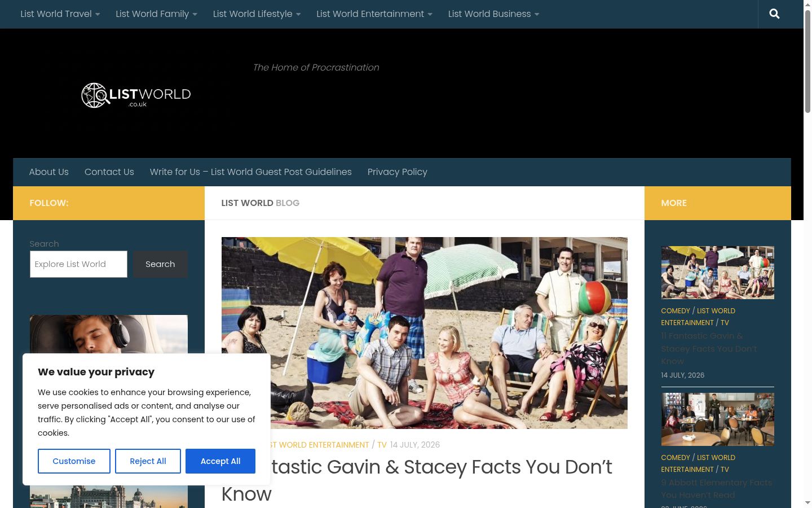Open the Gavin & Stacey beach featured image
812x508 pixels.
pyautogui.click(x=425, y=333)
